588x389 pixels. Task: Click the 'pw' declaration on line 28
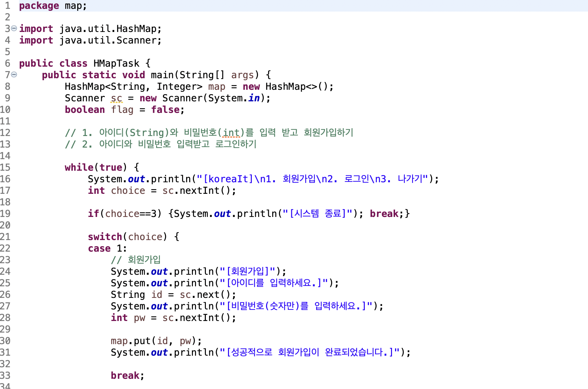click(140, 318)
